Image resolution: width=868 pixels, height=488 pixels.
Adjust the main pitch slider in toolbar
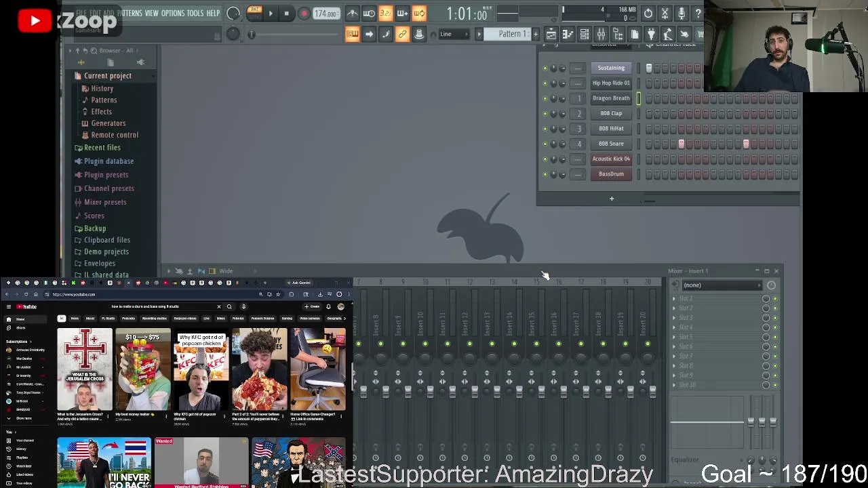point(251,35)
